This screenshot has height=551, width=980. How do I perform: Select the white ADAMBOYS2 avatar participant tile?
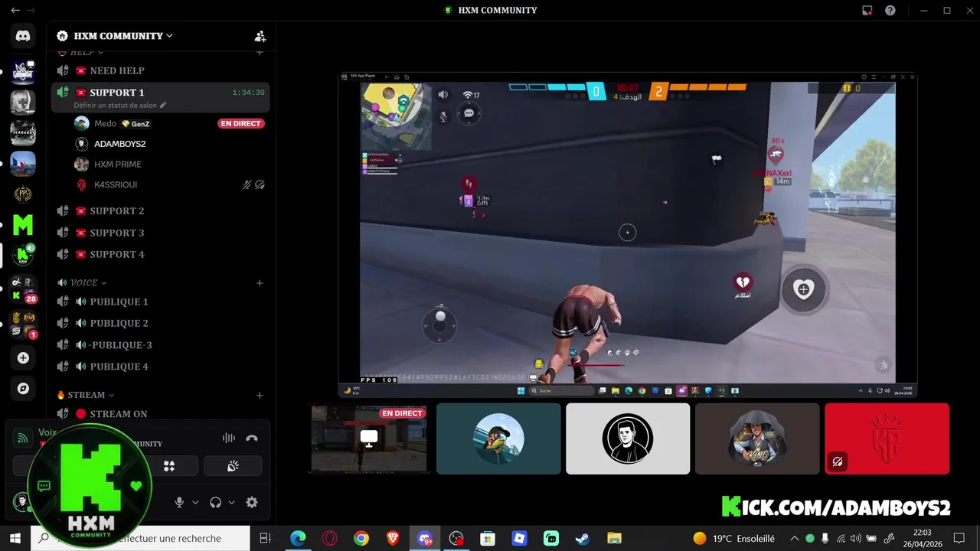(x=628, y=439)
